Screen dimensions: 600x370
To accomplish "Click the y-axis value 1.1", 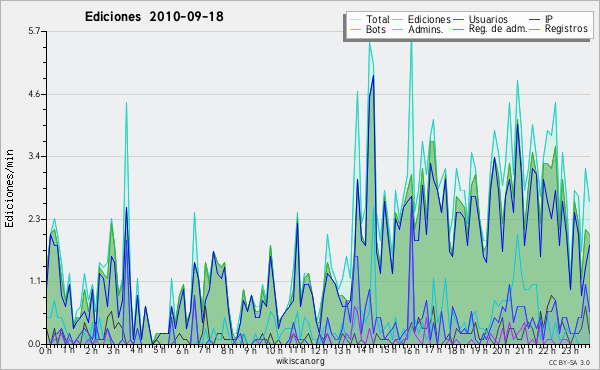I will [34, 282].
